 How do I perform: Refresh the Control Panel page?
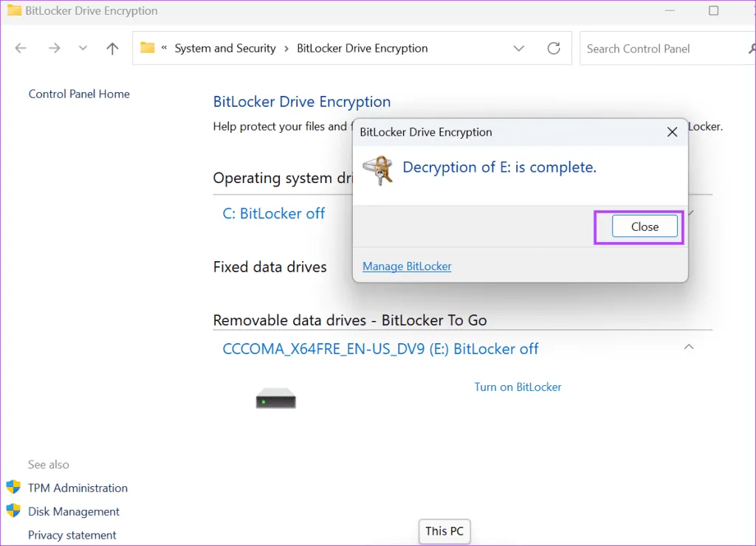tap(553, 49)
